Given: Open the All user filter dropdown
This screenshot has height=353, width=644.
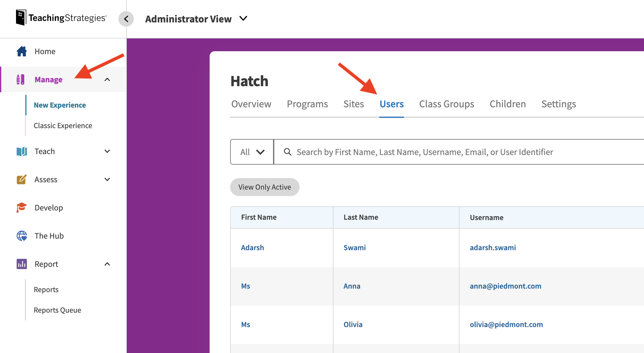Looking at the screenshot, I should 252,152.
